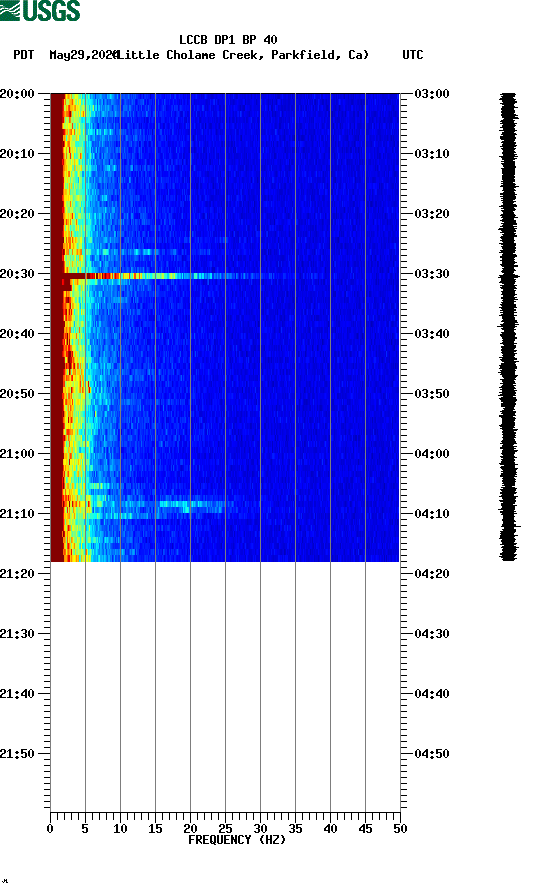This screenshot has width=552, height=892.
Task: Click the 21:50 PDT time label
Action: click(18, 754)
